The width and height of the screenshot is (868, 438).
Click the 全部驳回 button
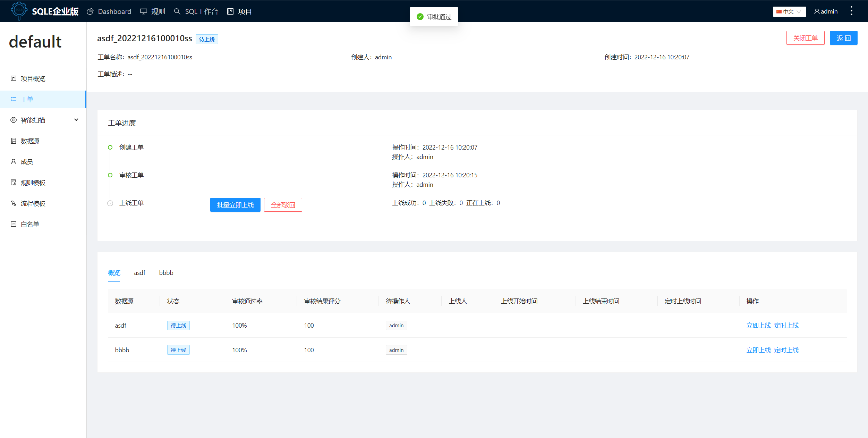283,205
